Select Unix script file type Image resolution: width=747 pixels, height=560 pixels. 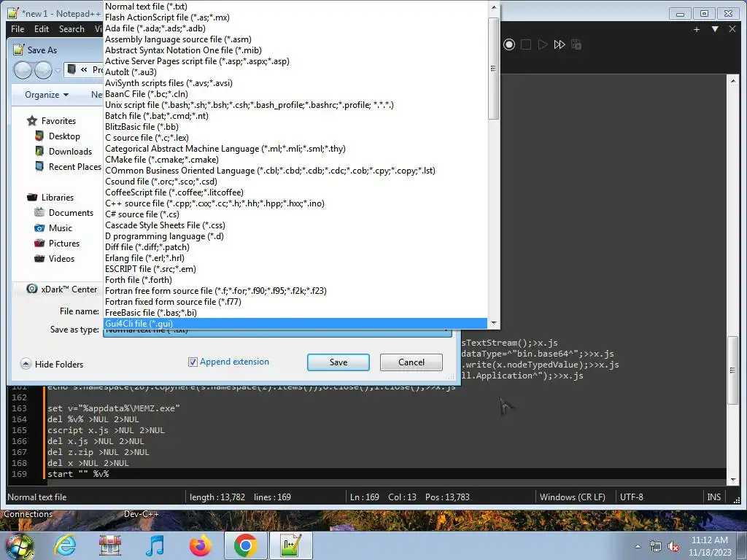pyautogui.click(x=295, y=105)
